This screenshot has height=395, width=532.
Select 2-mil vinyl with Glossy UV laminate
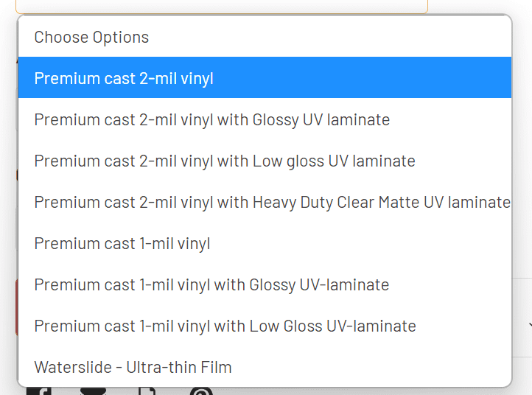pos(211,119)
